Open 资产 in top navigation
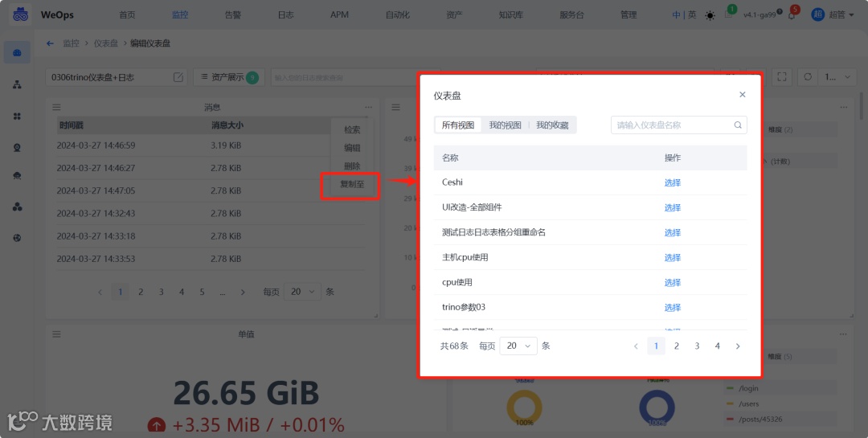 (x=454, y=15)
